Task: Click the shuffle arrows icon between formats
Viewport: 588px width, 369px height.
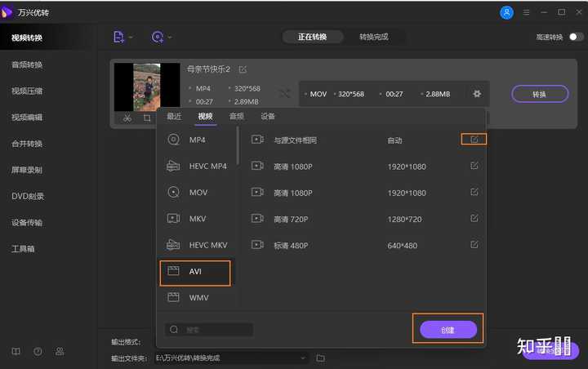Action: (x=285, y=94)
